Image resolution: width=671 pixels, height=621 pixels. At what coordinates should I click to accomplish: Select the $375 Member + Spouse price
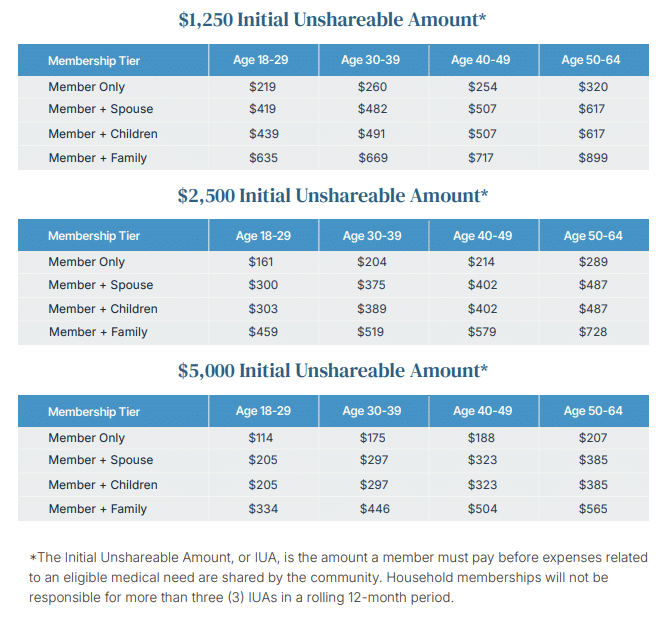point(373,285)
